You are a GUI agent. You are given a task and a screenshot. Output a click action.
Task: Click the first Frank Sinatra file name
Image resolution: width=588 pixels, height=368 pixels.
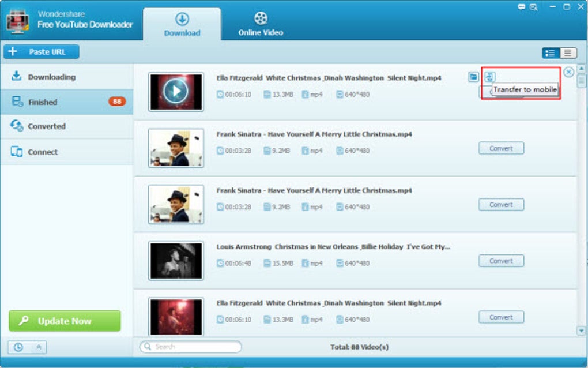[x=314, y=134]
